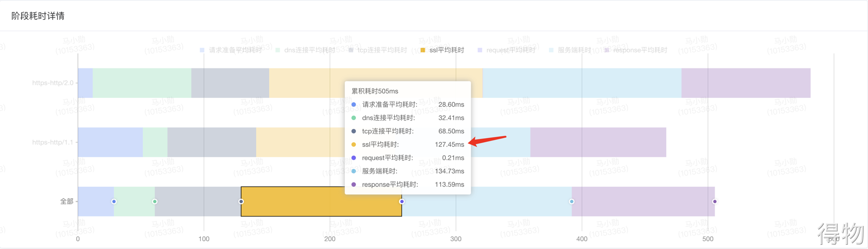Click the x-axis tick label 0
868x249 pixels.
click(x=78, y=239)
